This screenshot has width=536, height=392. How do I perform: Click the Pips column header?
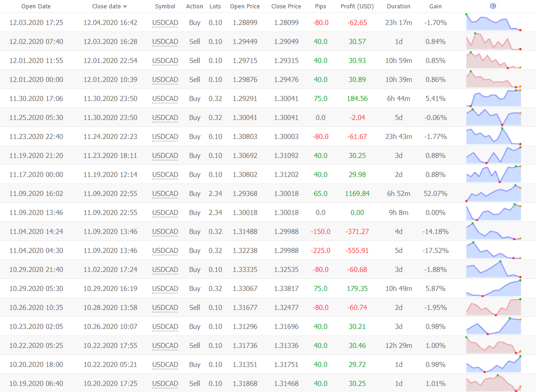320,6
